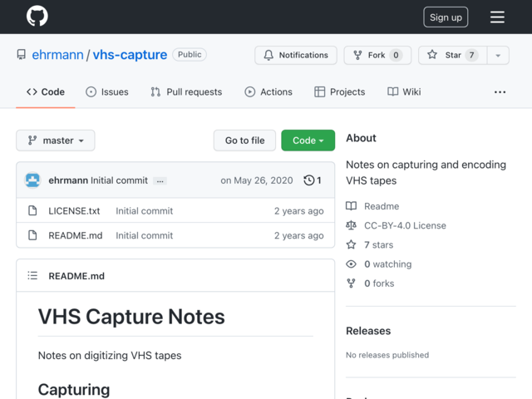
Task: Click the star icon beside 7 stars
Action: coord(351,244)
